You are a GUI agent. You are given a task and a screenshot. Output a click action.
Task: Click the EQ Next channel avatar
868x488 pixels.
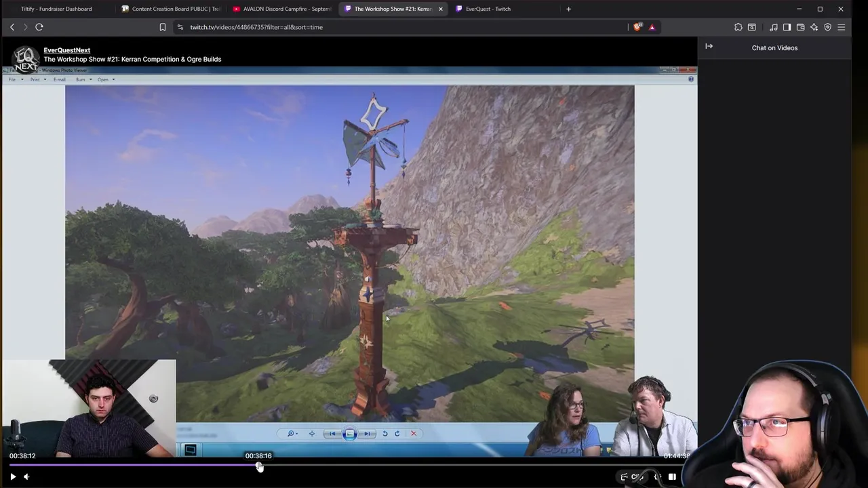point(26,59)
